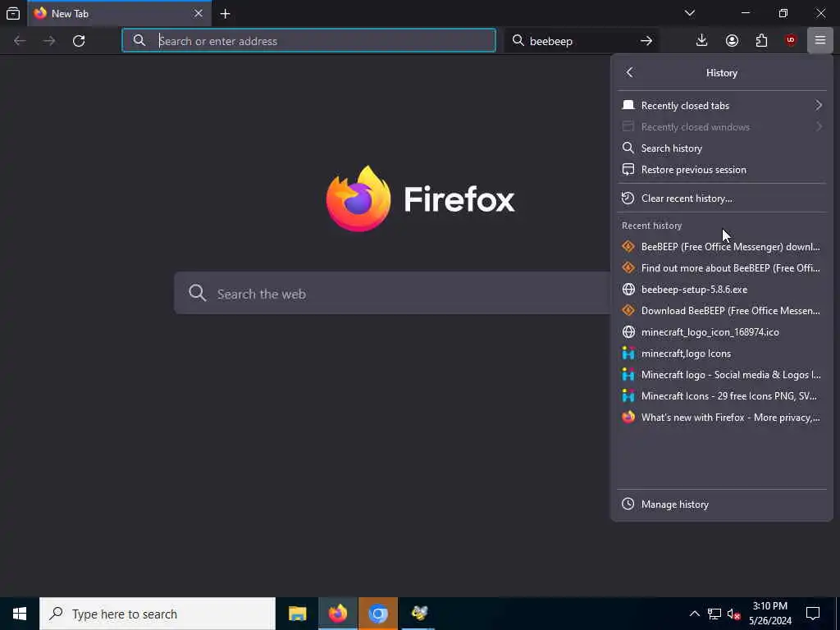Open Chromium from the taskbar

pyautogui.click(x=377, y=614)
